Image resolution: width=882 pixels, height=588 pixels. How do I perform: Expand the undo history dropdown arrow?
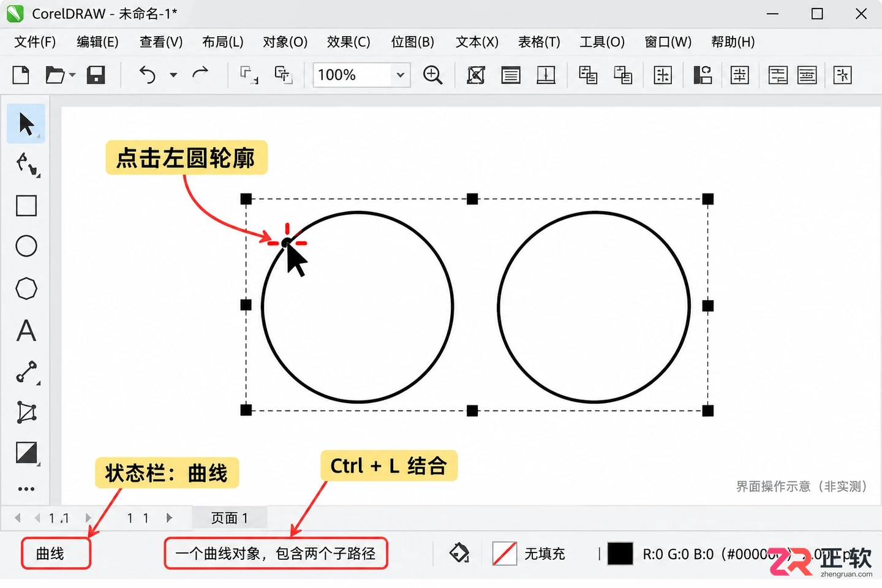173,75
